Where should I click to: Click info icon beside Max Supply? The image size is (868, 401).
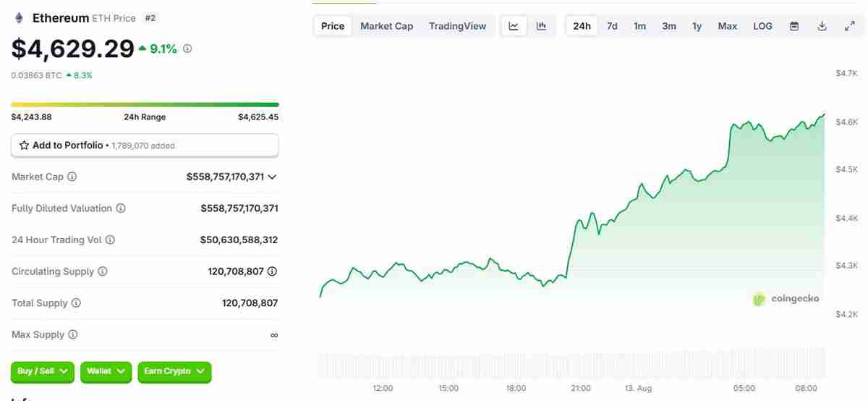72,335
